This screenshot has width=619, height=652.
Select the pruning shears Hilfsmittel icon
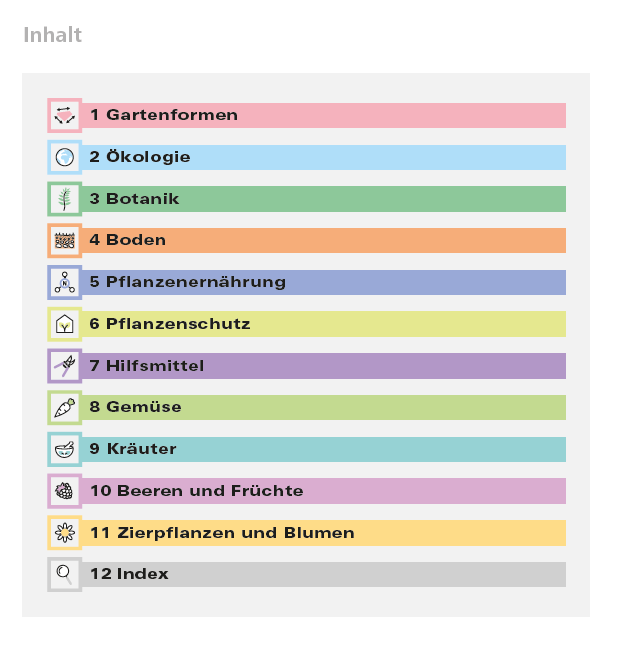pos(64,366)
